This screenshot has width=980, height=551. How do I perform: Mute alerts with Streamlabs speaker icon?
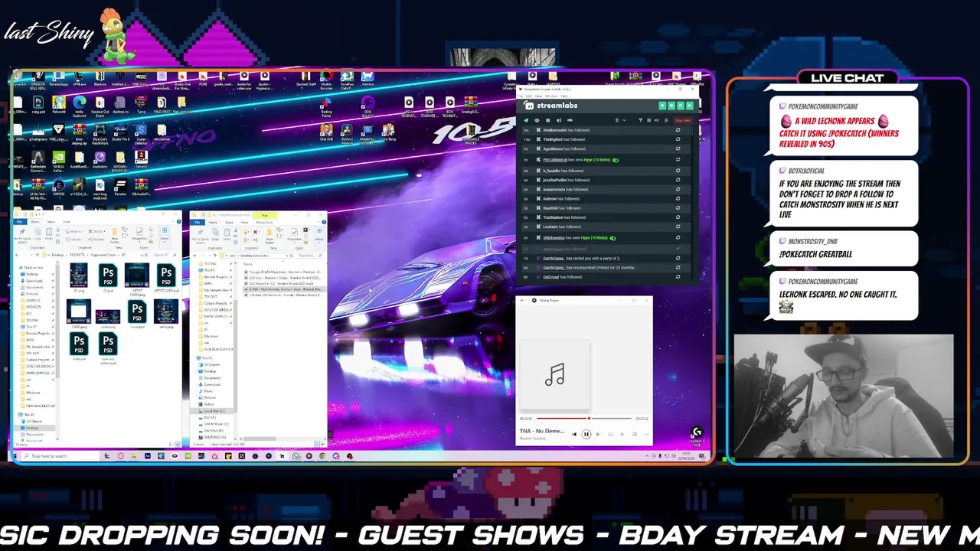tap(657, 120)
